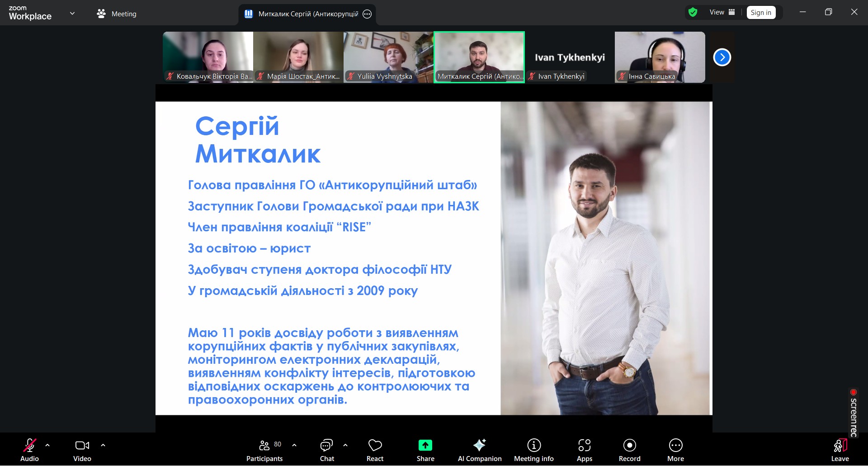Open the Apps menu
This screenshot has height=466, width=868.
(584, 451)
